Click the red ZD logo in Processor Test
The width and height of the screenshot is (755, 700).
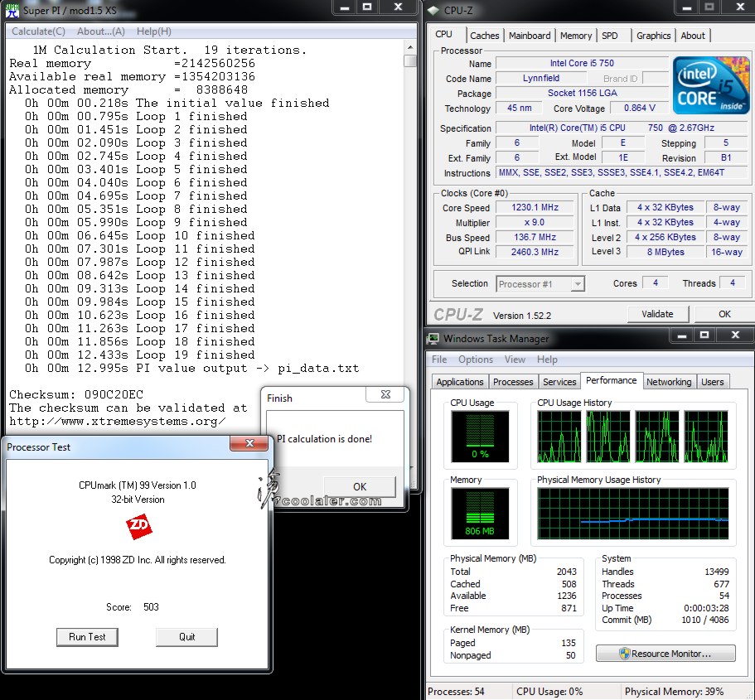tap(138, 527)
